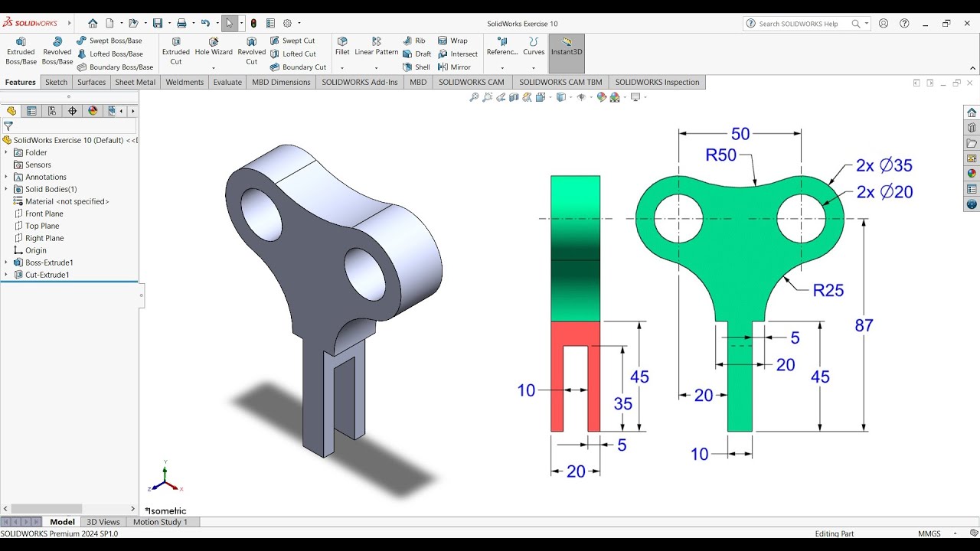
Task: Switch to the Sketch tab
Action: [x=56, y=82]
